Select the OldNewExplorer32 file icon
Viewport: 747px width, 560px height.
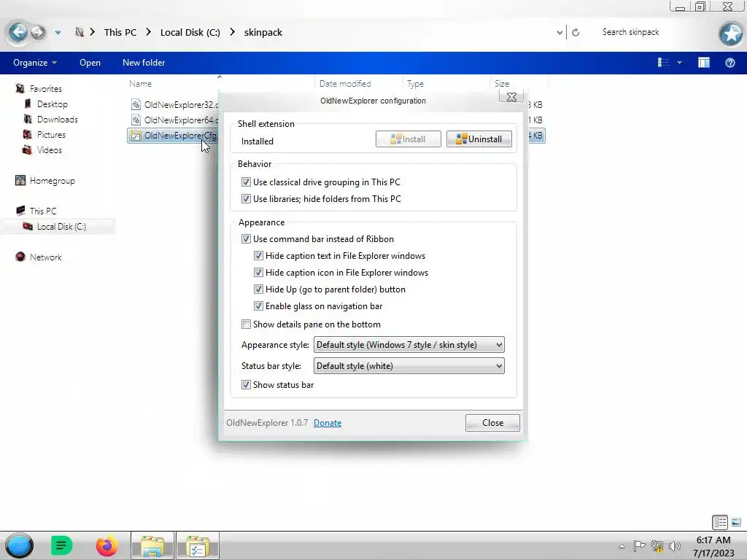(x=136, y=105)
